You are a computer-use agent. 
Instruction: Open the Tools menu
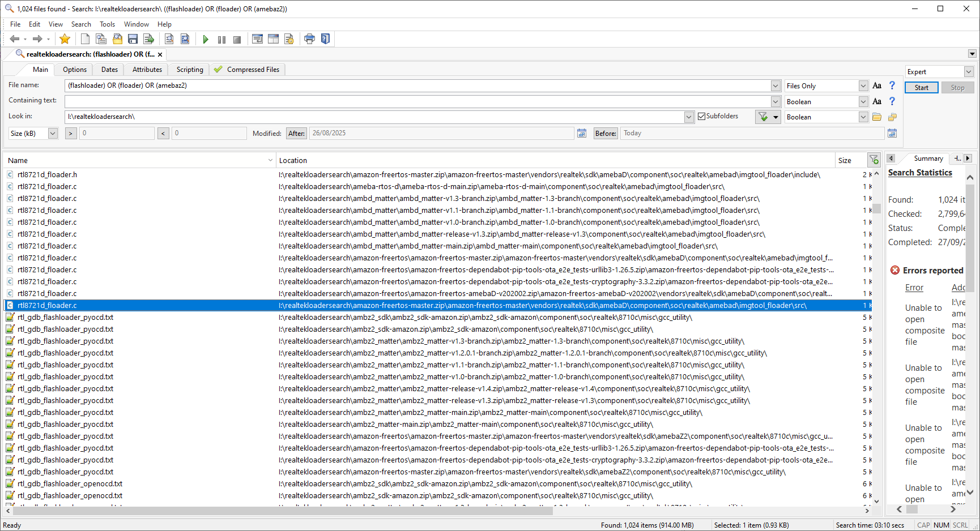[x=107, y=24]
